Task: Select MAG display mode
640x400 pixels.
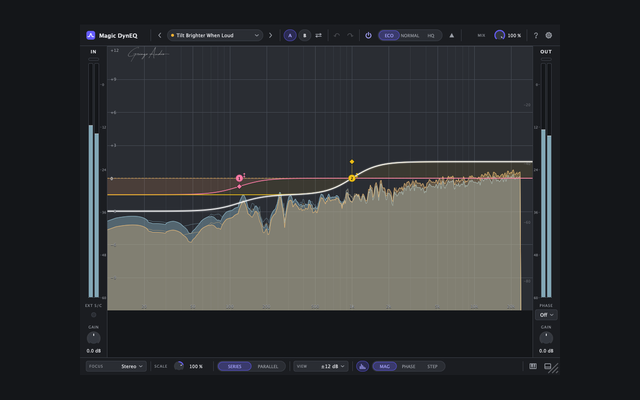Action: pos(384,366)
